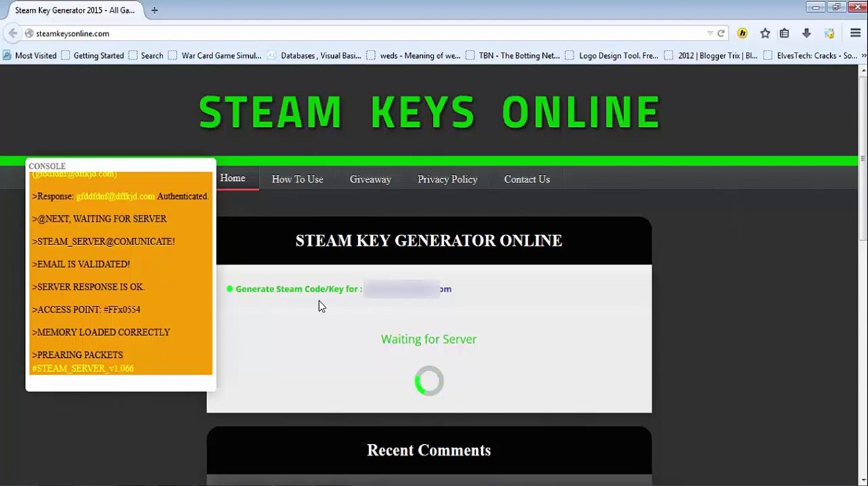The width and height of the screenshot is (868, 486).
Task: Open the Privacy Policy page
Action: click(447, 179)
